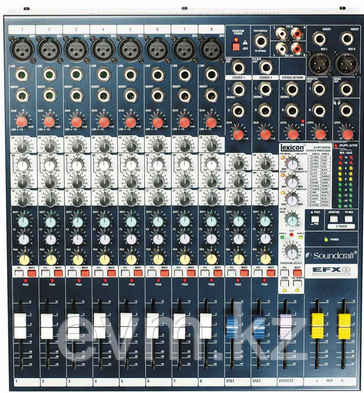364x393 pixels.
Task: Toggle the red mute button on channel 4
Action: tap(112, 274)
